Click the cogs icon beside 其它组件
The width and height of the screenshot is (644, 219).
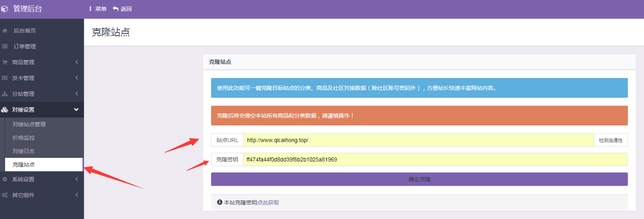[5, 195]
